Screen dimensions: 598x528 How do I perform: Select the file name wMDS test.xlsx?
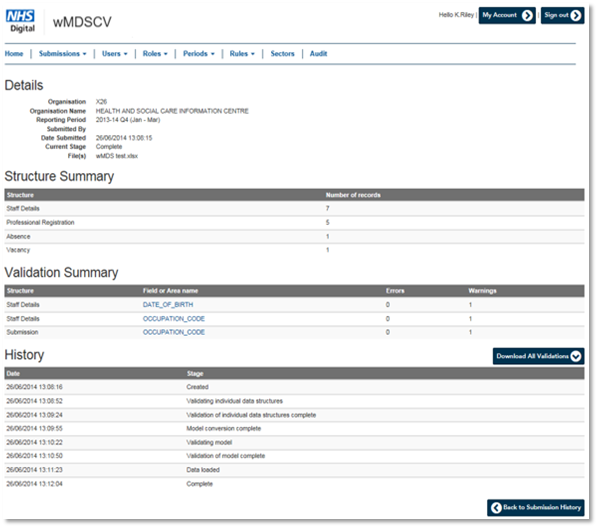(x=117, y=156)
